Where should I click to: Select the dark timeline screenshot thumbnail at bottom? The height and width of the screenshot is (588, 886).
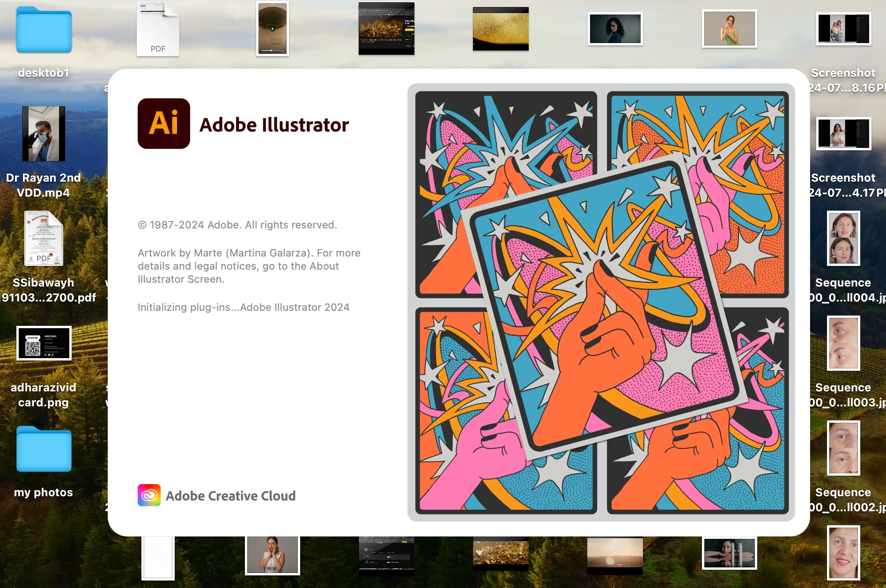pyautogui.click(x=386, y=556)
